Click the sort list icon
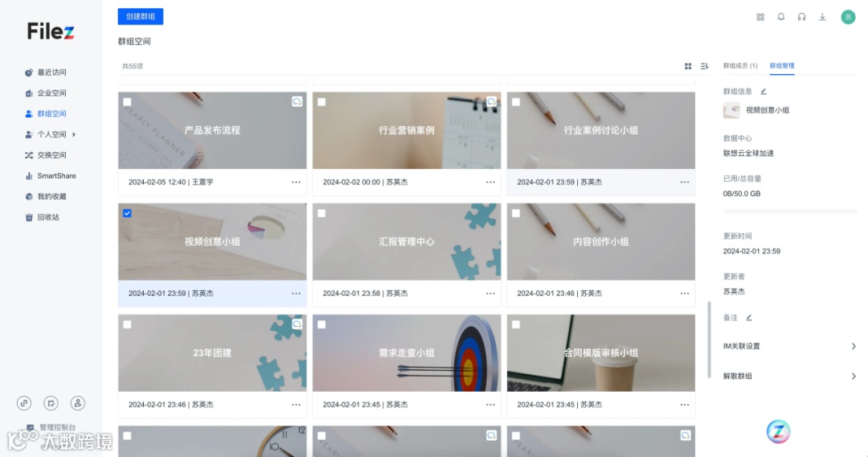The height and width of the screenshot is (457, 868). 704,66
